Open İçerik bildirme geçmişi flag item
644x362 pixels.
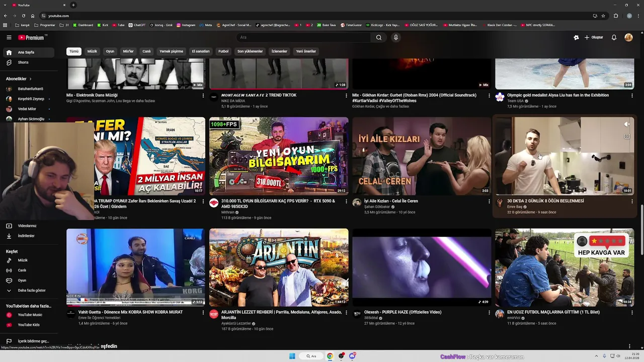(28, 341)
